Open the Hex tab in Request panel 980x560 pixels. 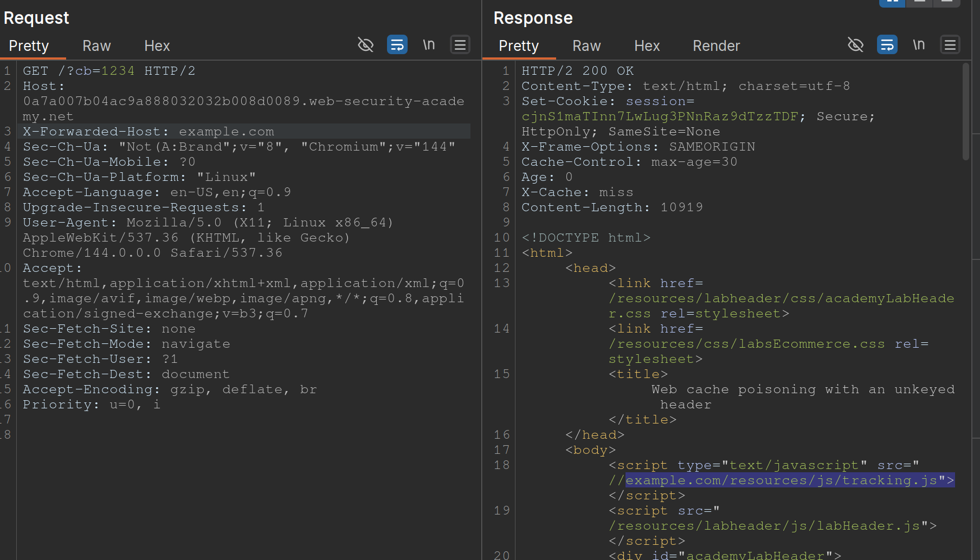click(x=157, y=46)
